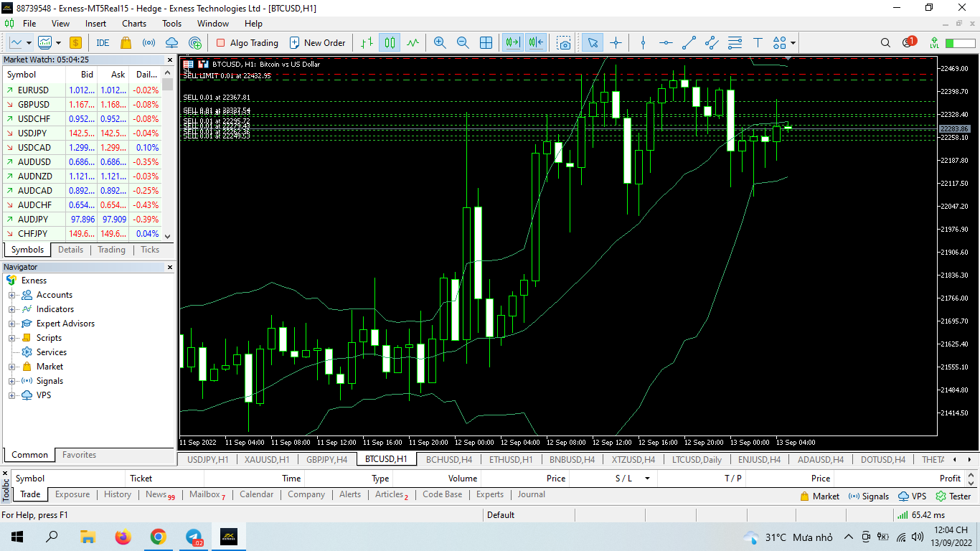Open the S / L column dropdown arrow
Viewport: 980px width, 551px height.
pyautogui.click(x=647, y=479)
